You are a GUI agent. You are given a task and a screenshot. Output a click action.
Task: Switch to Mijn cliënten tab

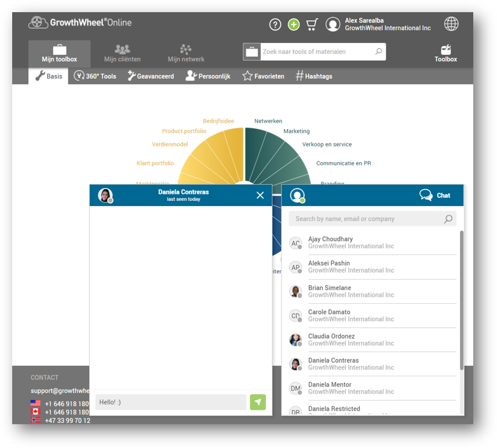pyautogui.click(x=122, y=54)
